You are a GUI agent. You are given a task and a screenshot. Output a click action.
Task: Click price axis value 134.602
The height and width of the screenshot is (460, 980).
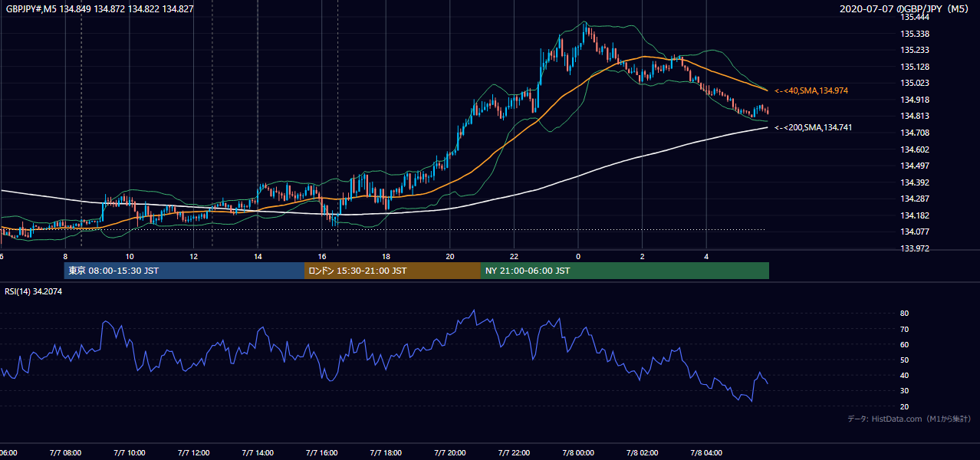(x=915, y=149)
